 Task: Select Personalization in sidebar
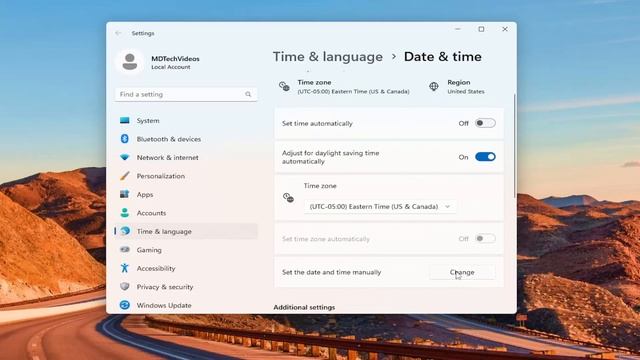point(186,176)
